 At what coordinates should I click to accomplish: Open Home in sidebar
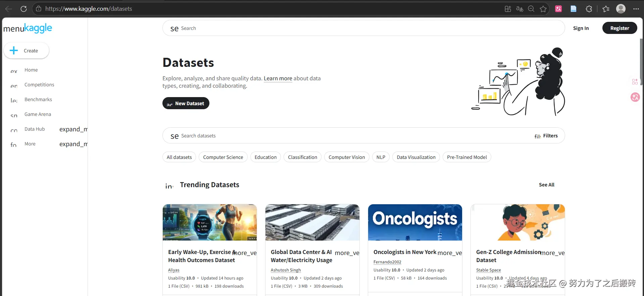coord(31,70)
